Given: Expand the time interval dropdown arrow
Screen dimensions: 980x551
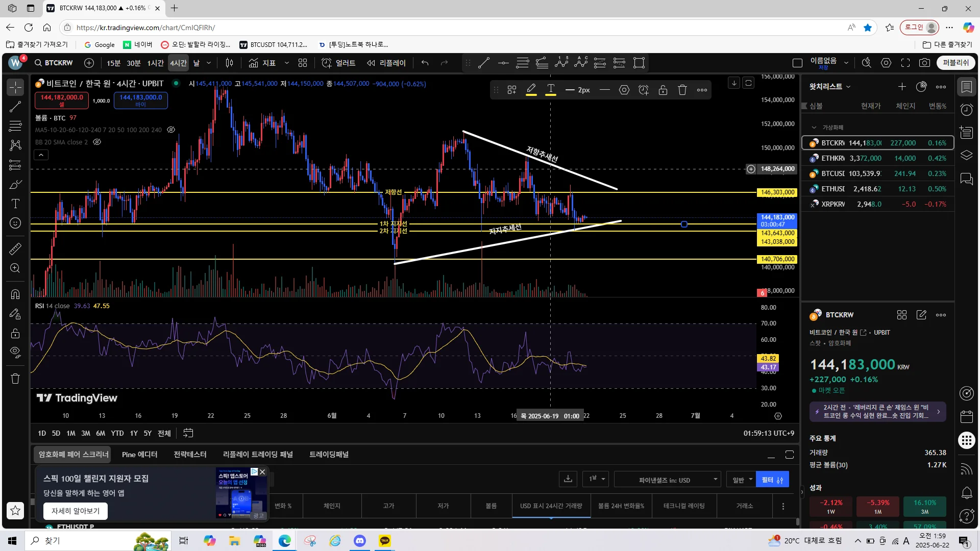Looking at the screenshot, I should [x=210, y=63].
